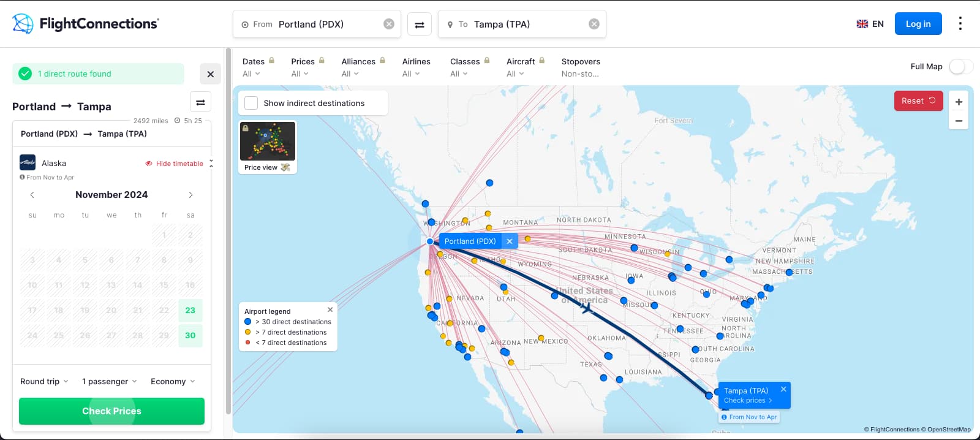Remove the Portland (PDX) map label
The width and height of the screenshot is (980, 440).
(510, 241)
